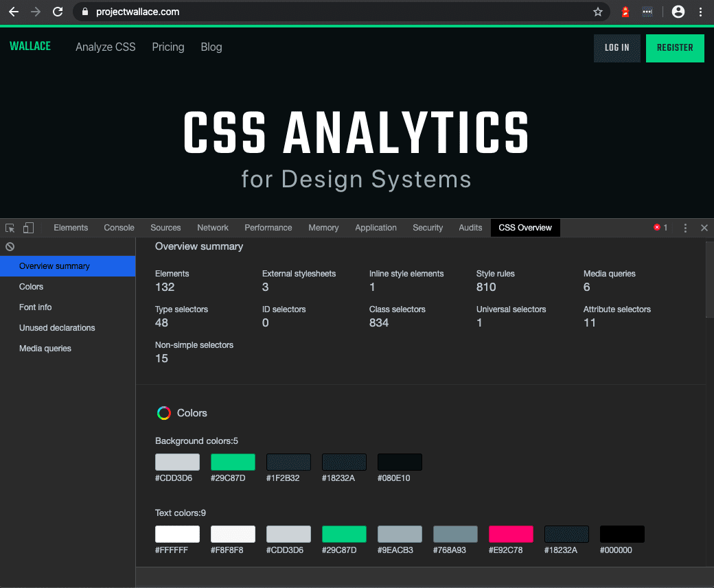
Task: Switch to the Network tab
Action: coord(212,227)
